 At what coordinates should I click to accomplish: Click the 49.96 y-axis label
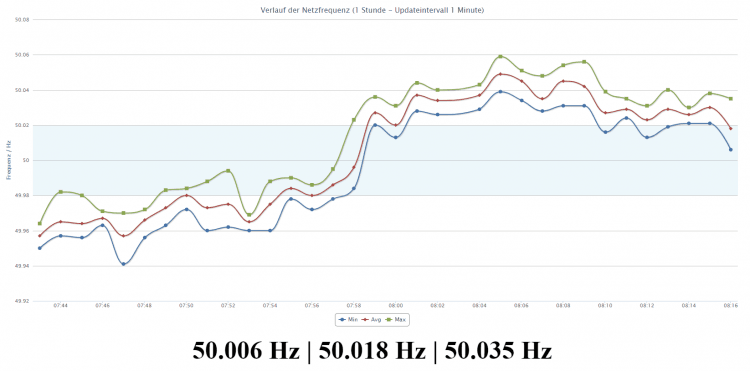[23, 231]
